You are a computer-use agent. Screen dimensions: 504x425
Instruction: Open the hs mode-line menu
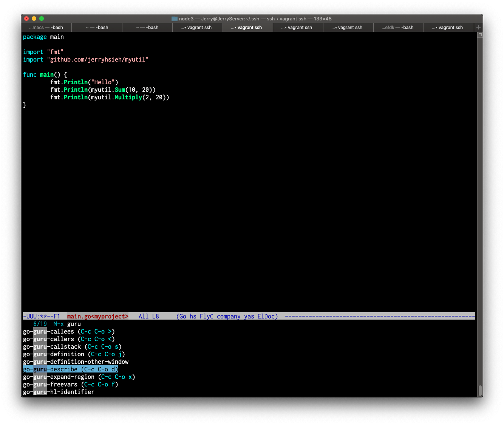(x=193, y=316)
